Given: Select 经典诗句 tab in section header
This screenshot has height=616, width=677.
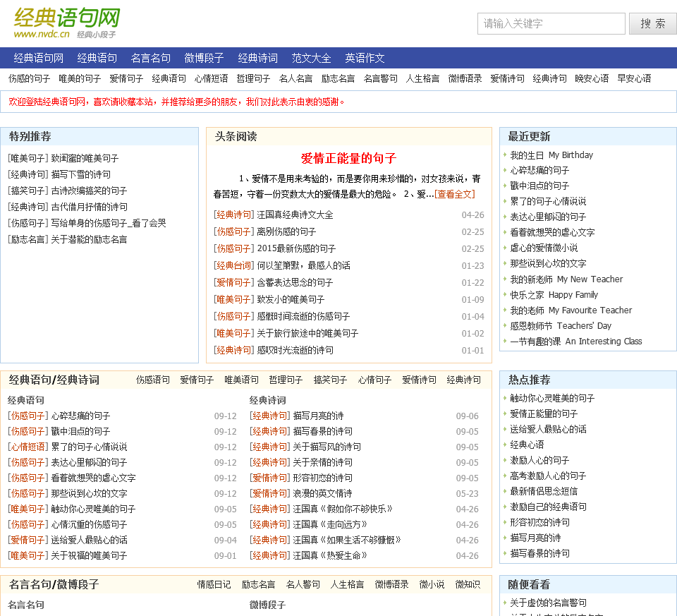Looking at the screenshot, I should coord(464,380).
